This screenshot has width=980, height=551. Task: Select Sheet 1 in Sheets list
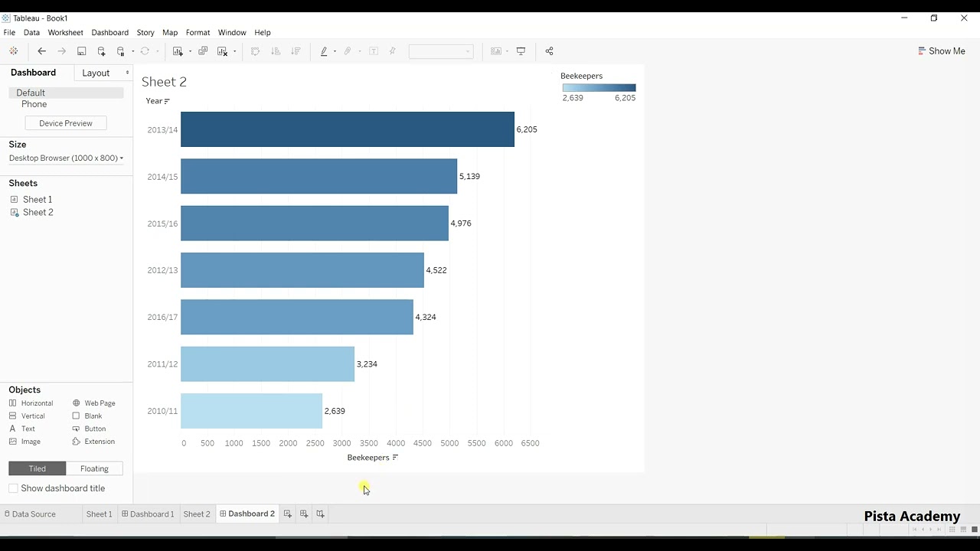tap(38, 199)
